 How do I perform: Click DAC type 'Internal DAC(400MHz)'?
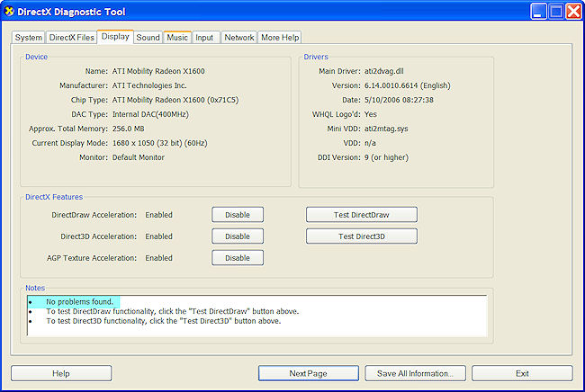click(x=150, y=114)
